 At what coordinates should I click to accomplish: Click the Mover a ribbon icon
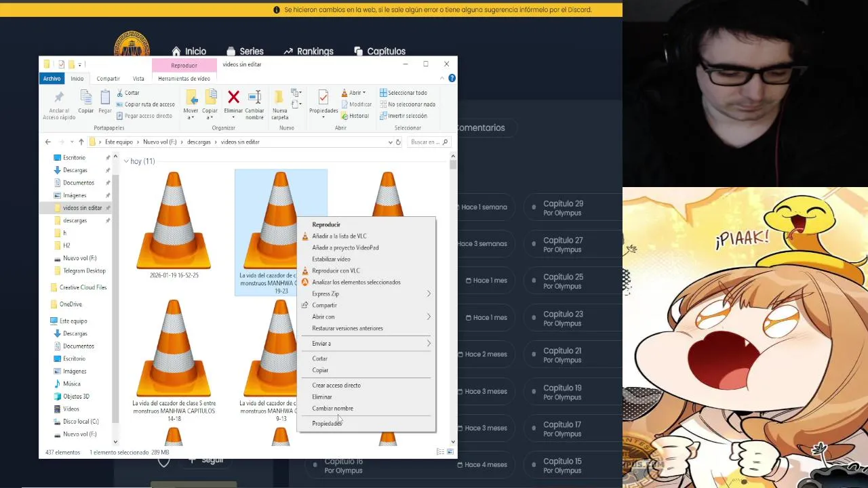191,104
